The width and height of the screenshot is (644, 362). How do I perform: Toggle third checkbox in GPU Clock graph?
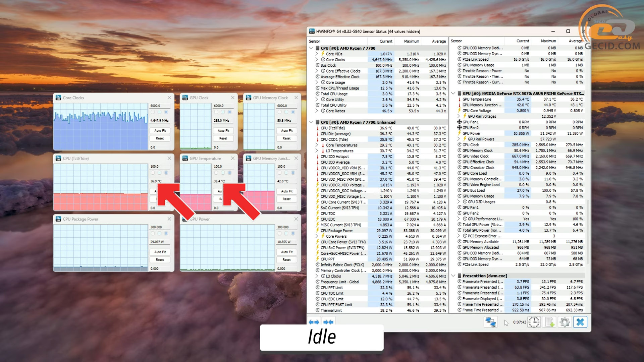pyautogui.click(x=230, y=112)
